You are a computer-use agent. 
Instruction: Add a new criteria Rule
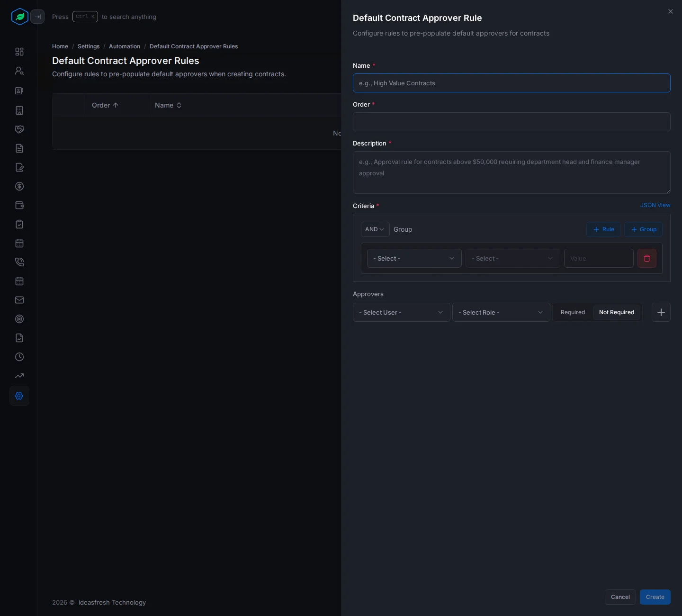(x=603, y=229)
